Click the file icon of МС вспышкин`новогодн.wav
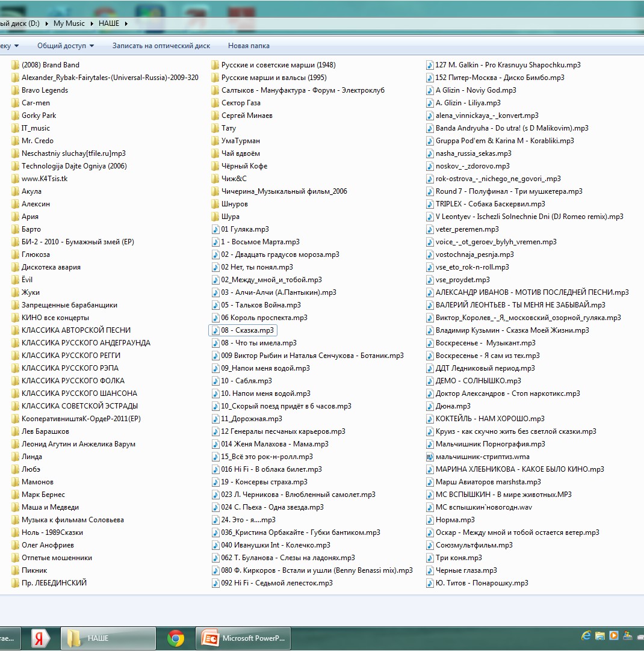 (430, 507)
